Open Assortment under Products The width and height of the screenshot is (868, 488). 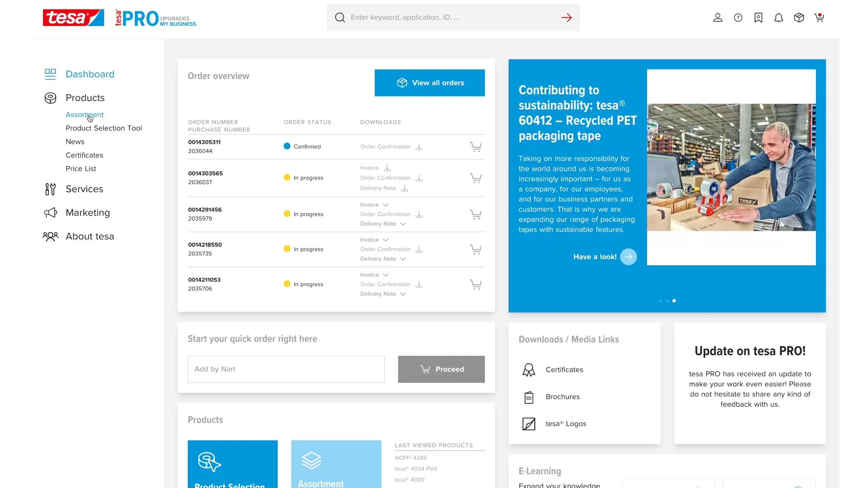tap(85, 114)
